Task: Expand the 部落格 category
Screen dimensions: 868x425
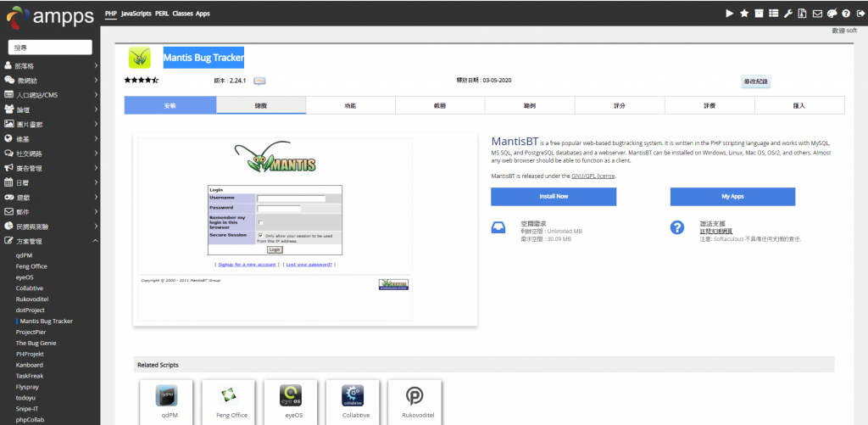Action: click(50, 66)
